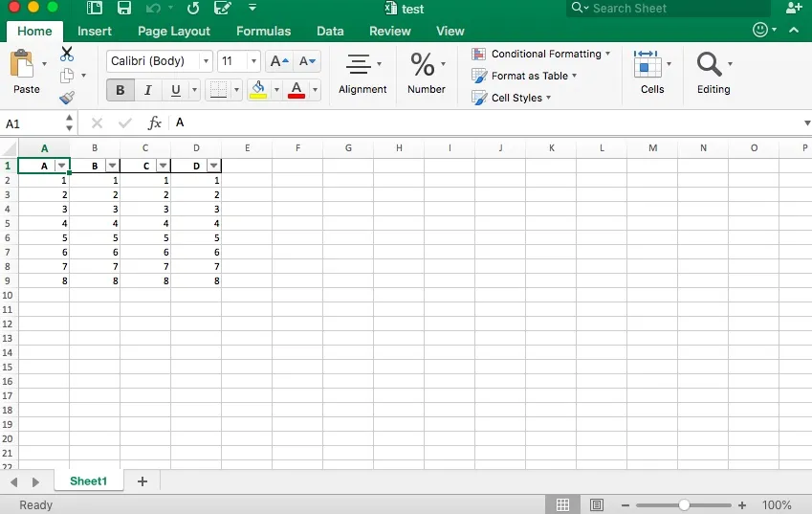Image resolution: width=812 pixels, height=514 pixels.
Task: Click the zoom slider handle
Action: point(684,505)
